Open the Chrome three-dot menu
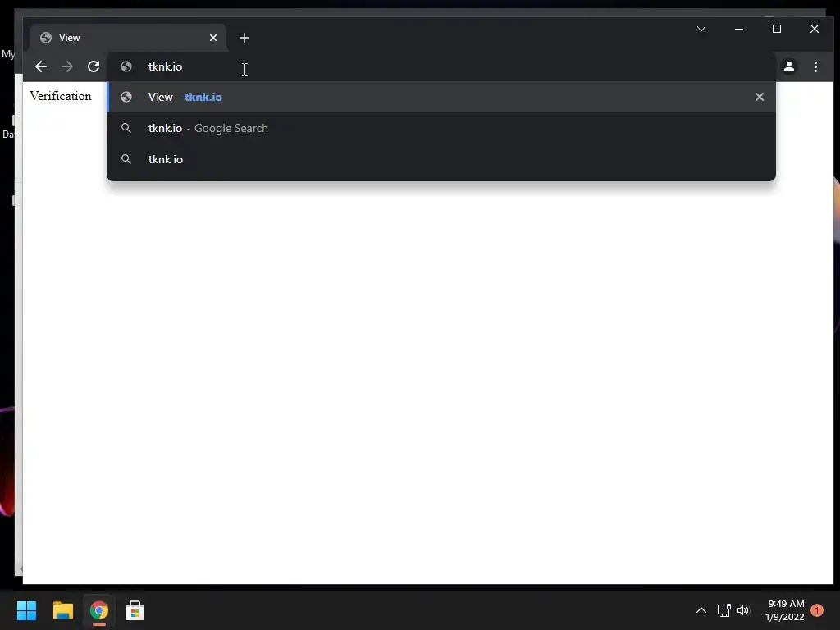The height and width of the screenshot is (630, 840). (815, 66)
